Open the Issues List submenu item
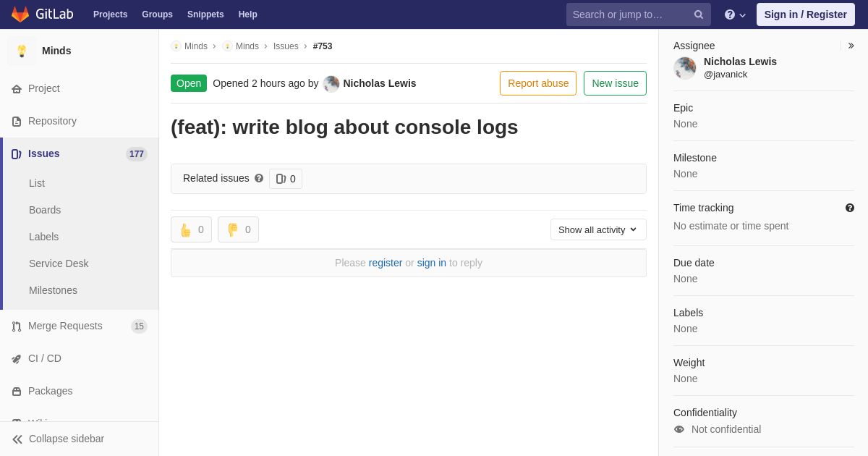The image size is (868, 456). tap(37, 183)
